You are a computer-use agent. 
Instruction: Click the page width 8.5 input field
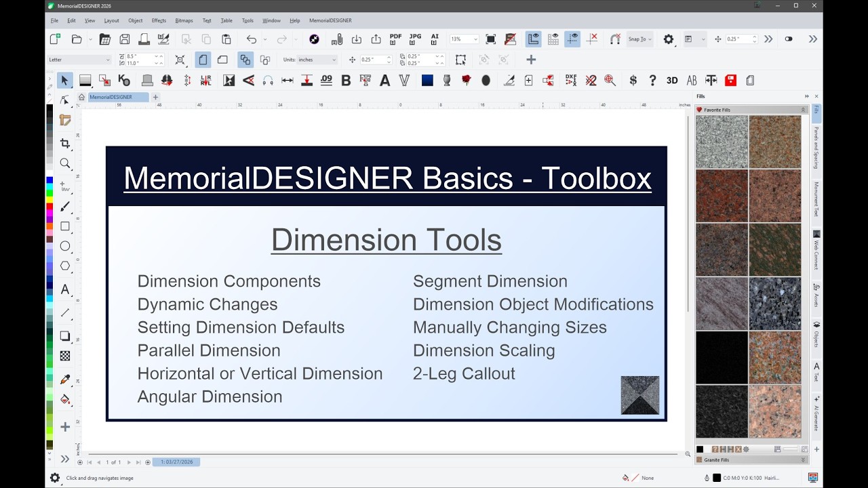[x=140, y=56]
